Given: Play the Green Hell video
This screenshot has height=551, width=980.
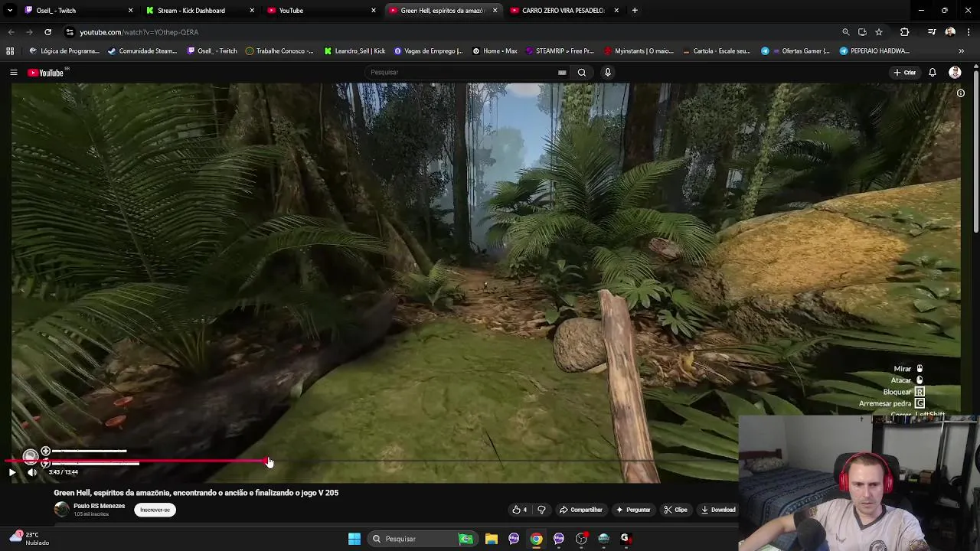Looking at the screenshot, I should click(11, 472).
